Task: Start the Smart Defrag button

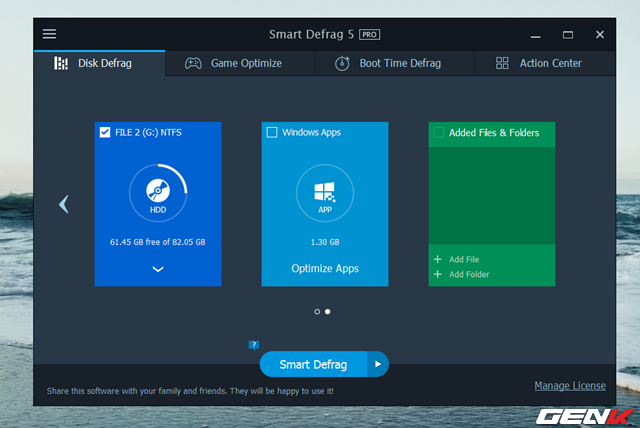Action: click(313, 364)
